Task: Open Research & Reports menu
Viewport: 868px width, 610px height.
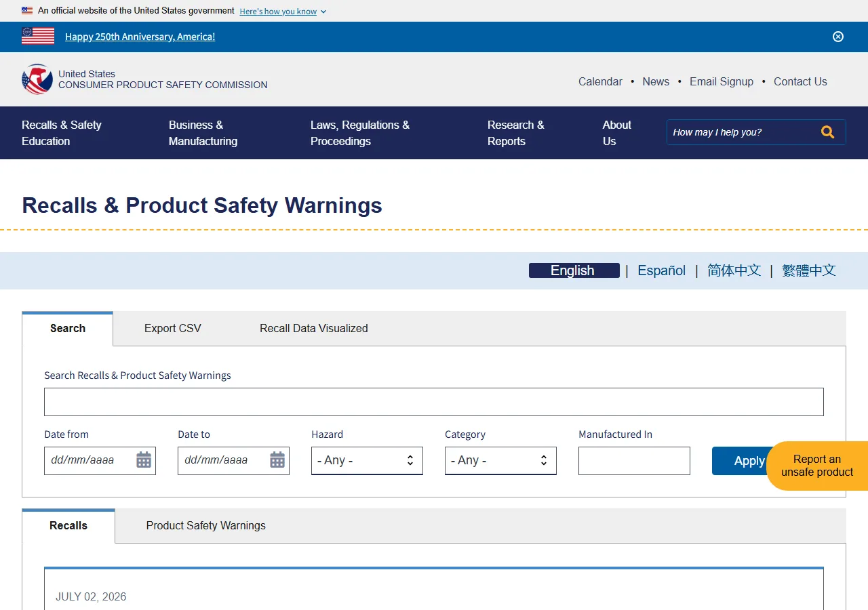Action: [x=515, y=133]
